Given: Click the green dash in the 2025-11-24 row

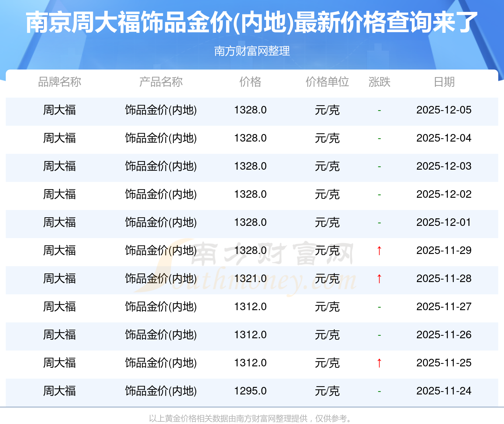Looking at the screenshot, I should [379, 391].
